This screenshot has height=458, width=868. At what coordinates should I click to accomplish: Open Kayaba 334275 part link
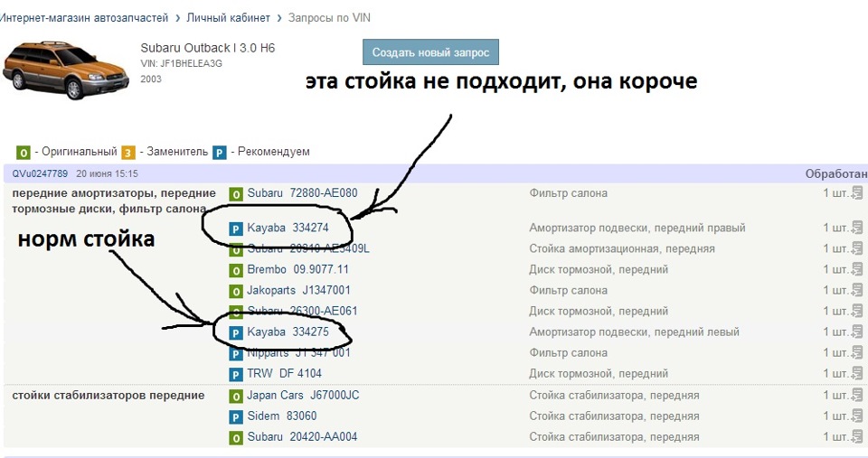pos(288,332)
